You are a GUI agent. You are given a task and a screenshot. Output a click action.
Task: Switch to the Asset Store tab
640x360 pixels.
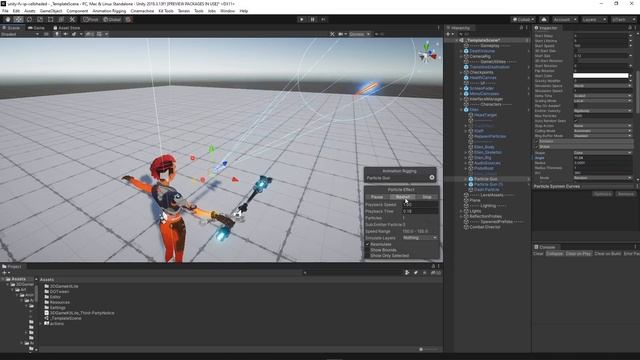click(67, 28)
